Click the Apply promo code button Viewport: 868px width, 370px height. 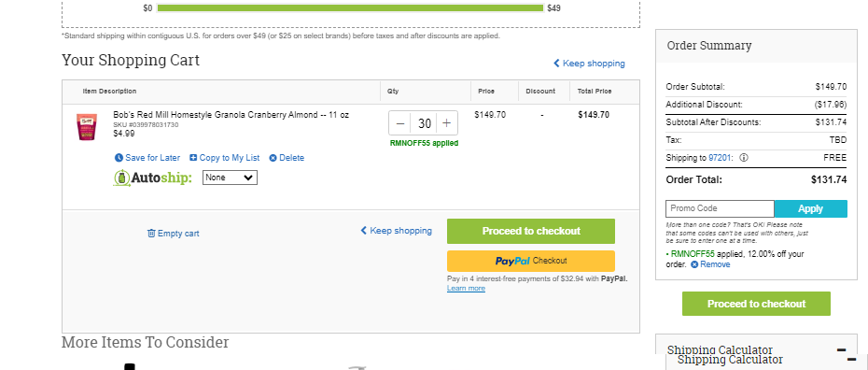click(810, 208)
